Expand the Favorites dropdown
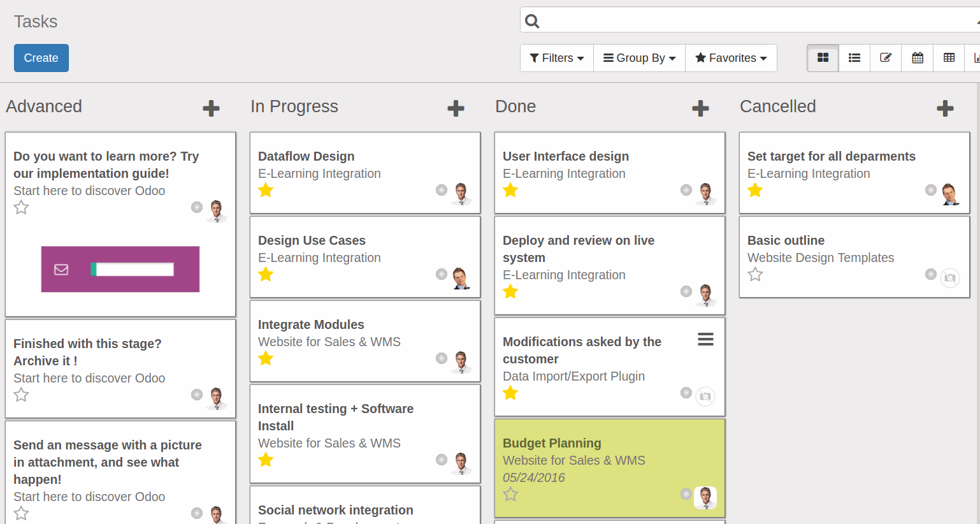This screenshot has height=524, width=980. pyautogui.click(x=731, y=58)
